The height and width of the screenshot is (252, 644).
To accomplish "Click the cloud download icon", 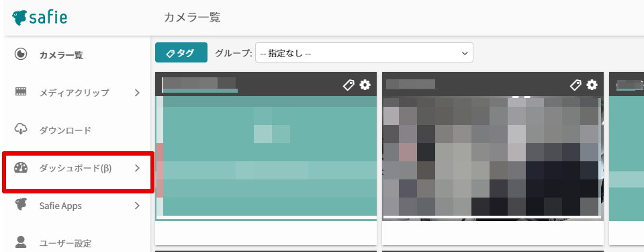I will 21,130.
